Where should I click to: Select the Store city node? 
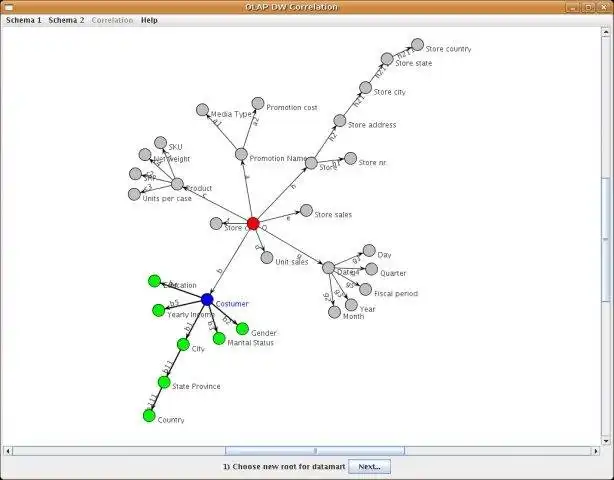coord(365,88)
